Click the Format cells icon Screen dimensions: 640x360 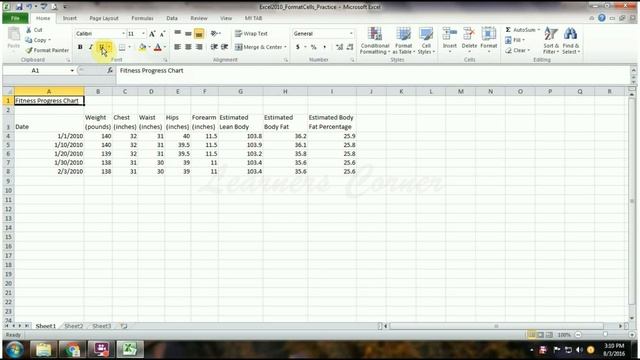coord(489,34)
